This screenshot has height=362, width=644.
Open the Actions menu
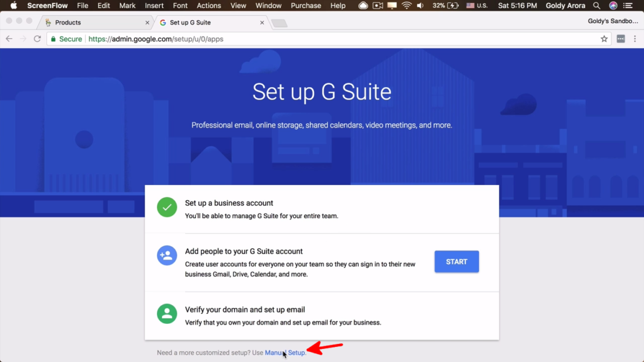(x=209, y=6)
